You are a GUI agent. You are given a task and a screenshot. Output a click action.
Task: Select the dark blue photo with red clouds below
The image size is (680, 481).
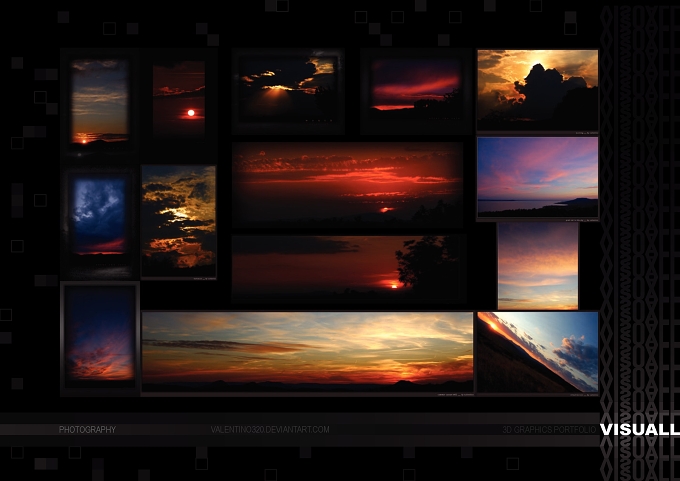coord(100,337)
